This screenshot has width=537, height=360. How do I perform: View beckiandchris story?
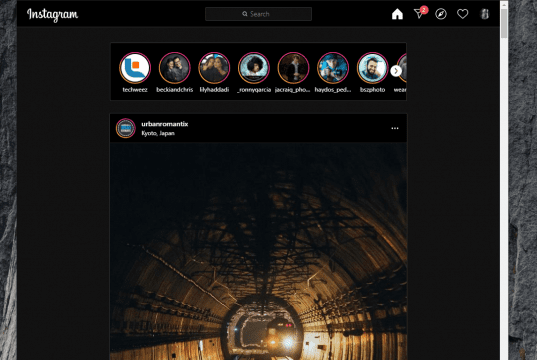pyautogui.click(x=175, y=68)
